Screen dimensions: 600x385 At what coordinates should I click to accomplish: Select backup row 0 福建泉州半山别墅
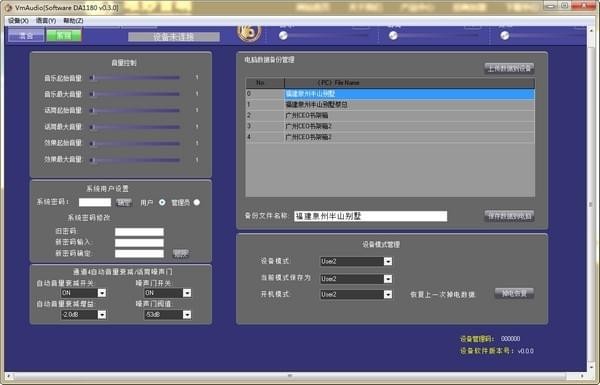(390, 94)
